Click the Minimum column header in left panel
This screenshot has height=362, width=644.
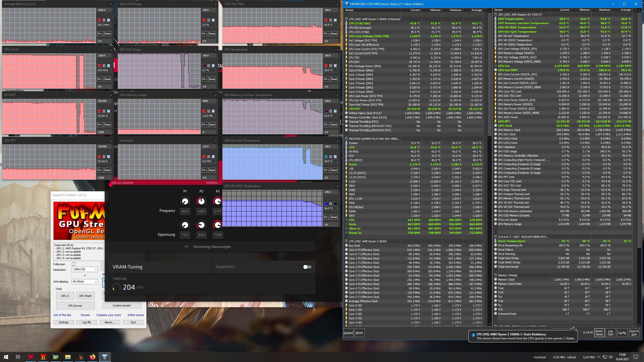[x=432, y=10]
